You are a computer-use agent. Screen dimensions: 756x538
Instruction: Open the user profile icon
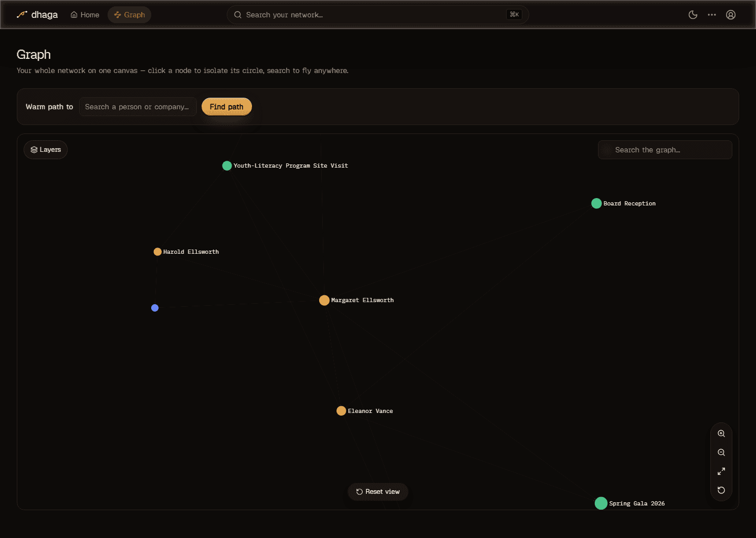click(731, 15)
